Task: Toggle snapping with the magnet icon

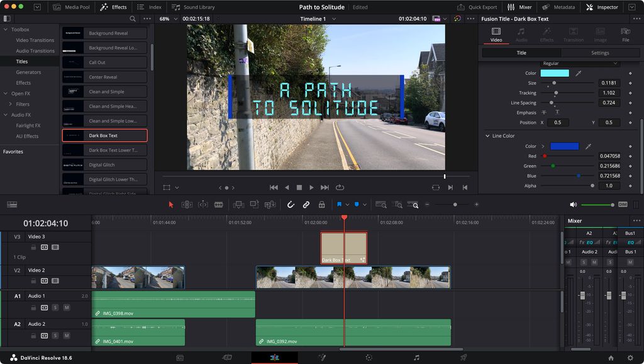Action: click(290, 204)
